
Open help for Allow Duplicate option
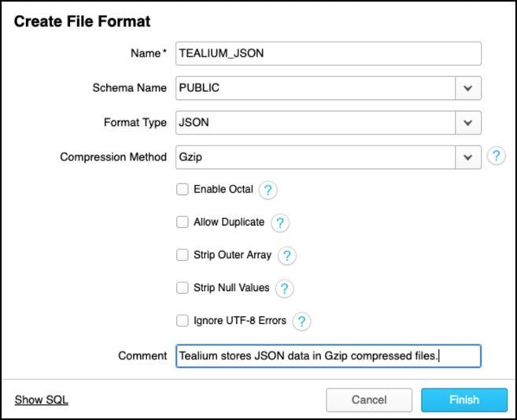click(279, 223)
